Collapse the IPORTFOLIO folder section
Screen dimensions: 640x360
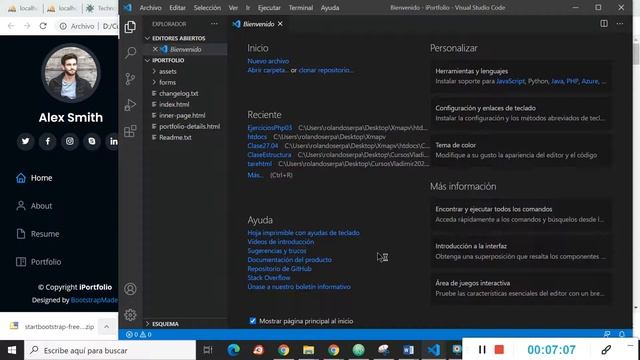(x=147, y=60)
